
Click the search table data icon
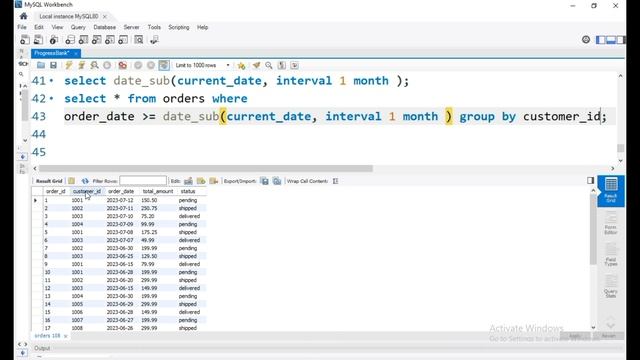click(139, 40)
